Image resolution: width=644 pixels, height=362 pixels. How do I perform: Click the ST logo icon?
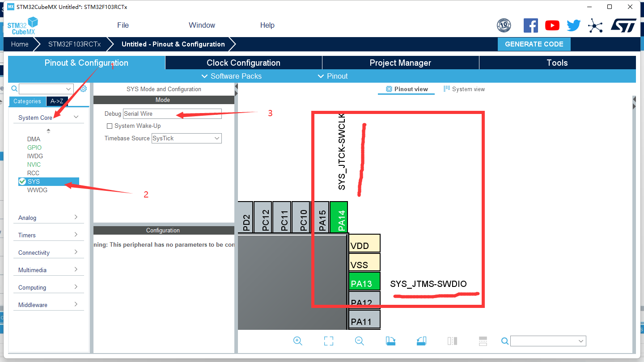tap(623, 25)
